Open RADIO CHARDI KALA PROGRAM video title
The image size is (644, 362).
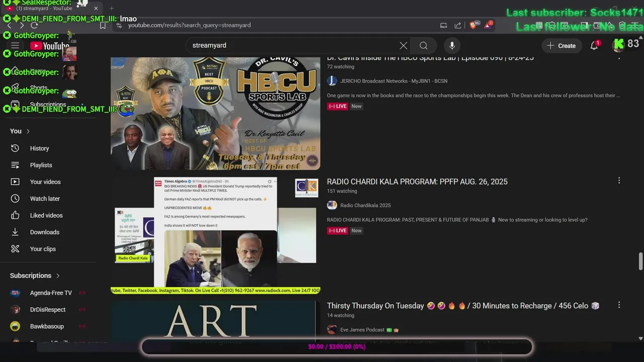pos(417,182)
